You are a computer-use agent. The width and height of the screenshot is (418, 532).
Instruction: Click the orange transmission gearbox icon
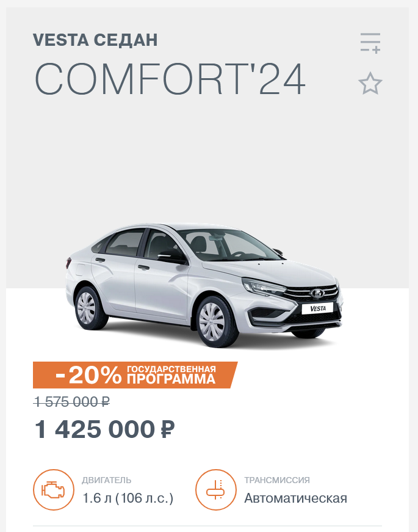tap(215, 489)
